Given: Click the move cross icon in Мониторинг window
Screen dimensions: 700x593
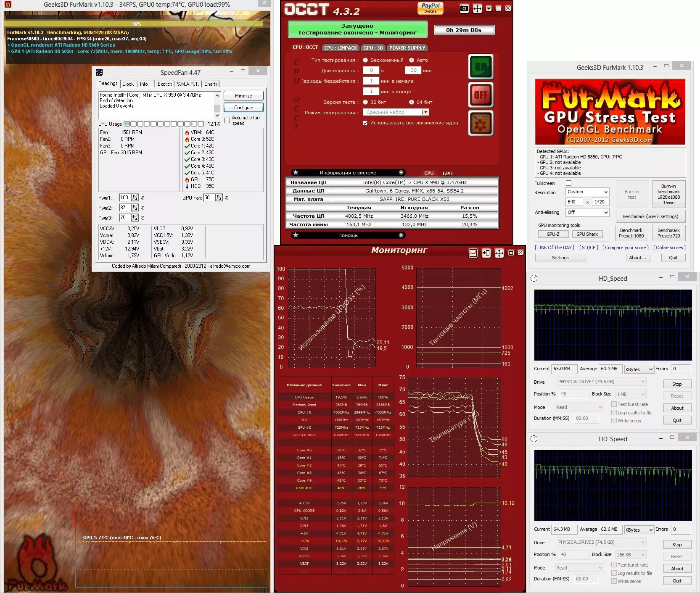Looking at the screenshot, I should point(499,253).
